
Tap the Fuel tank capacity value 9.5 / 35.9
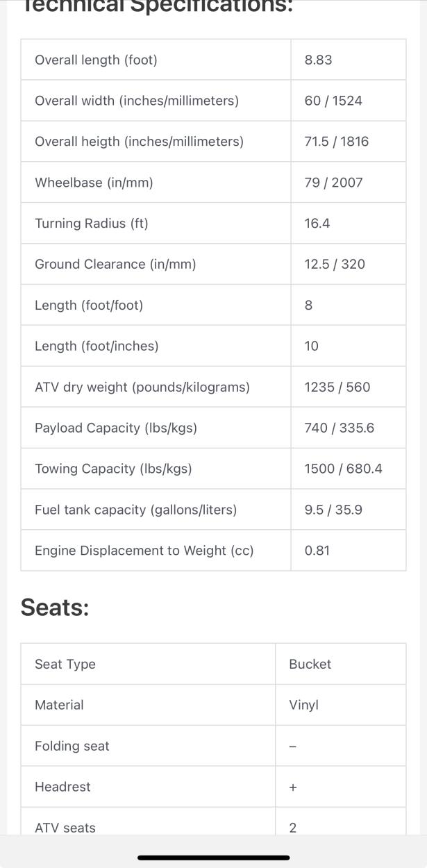[x=333, y=510]
